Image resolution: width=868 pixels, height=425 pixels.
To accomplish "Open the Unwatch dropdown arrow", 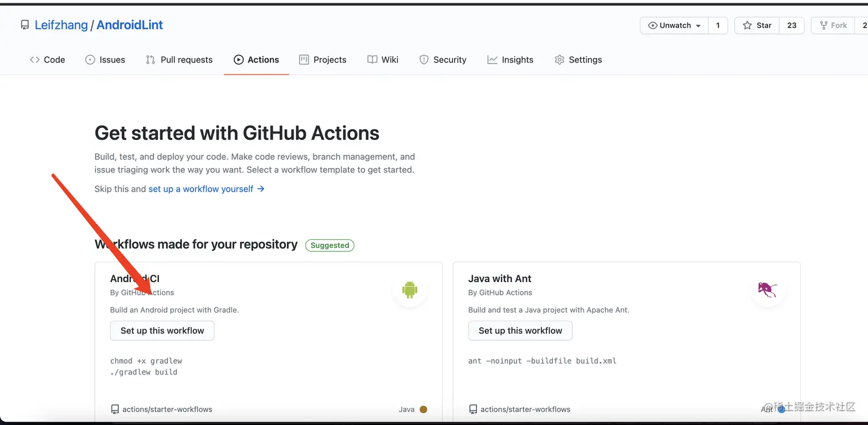I will pyautogui.click(x=698, y=26).
